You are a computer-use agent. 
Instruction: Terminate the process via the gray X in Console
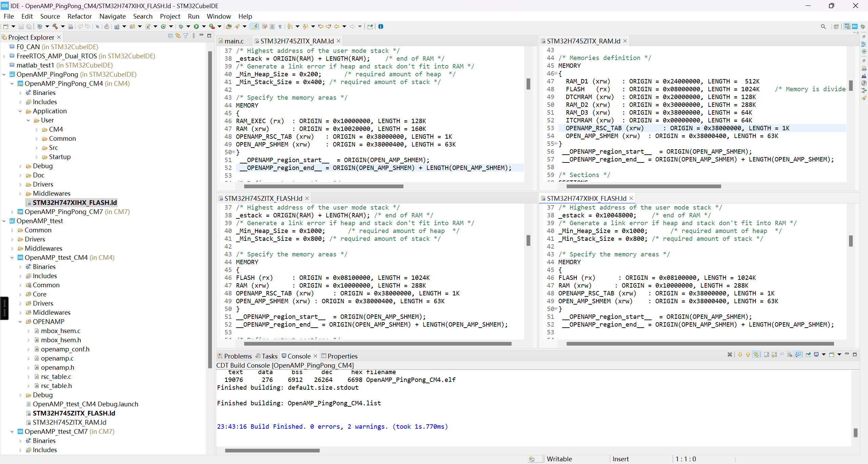[730, 354]
